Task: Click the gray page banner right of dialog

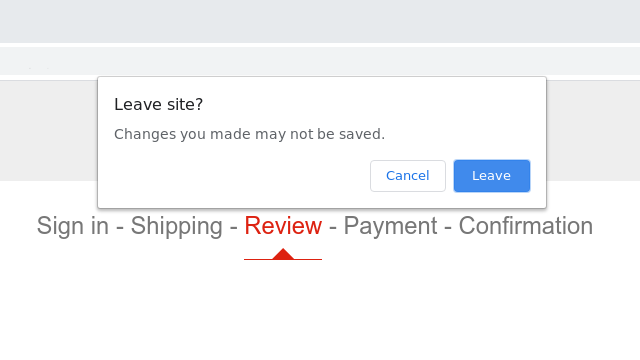Action: click(x=593, y=131)
